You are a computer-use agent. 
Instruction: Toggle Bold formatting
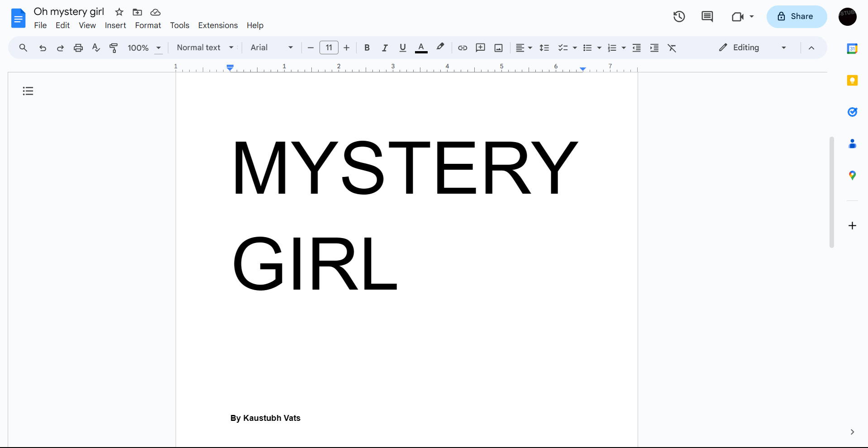[367, 48]
